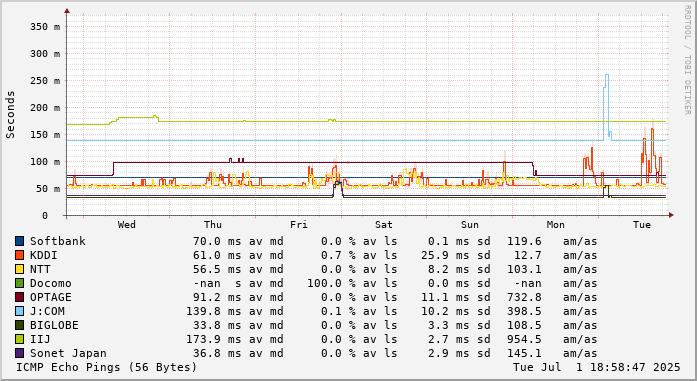Click the IIJ 954.5 am/as value
The height and width of the screenshot is (381, 697).
524,339
